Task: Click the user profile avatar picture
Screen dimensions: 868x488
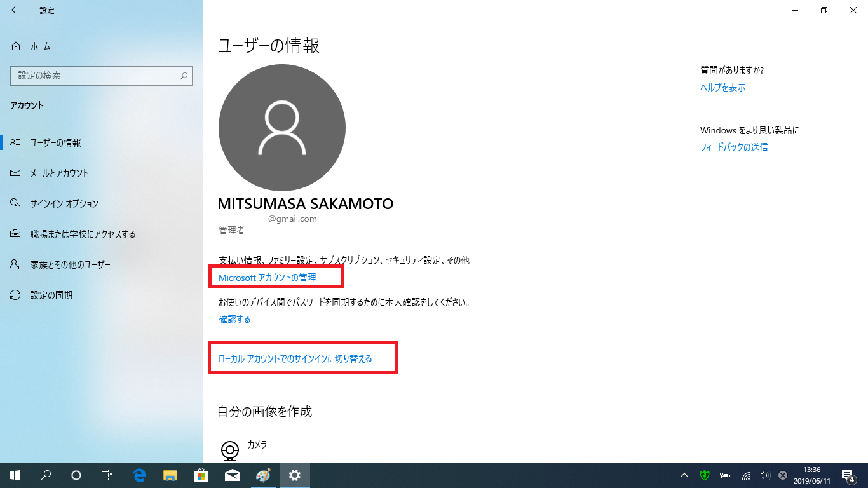Action: (281, 128)
